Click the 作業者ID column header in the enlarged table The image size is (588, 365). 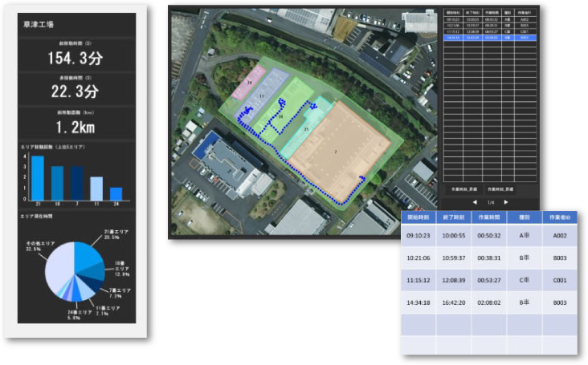(x=559, y=217)
